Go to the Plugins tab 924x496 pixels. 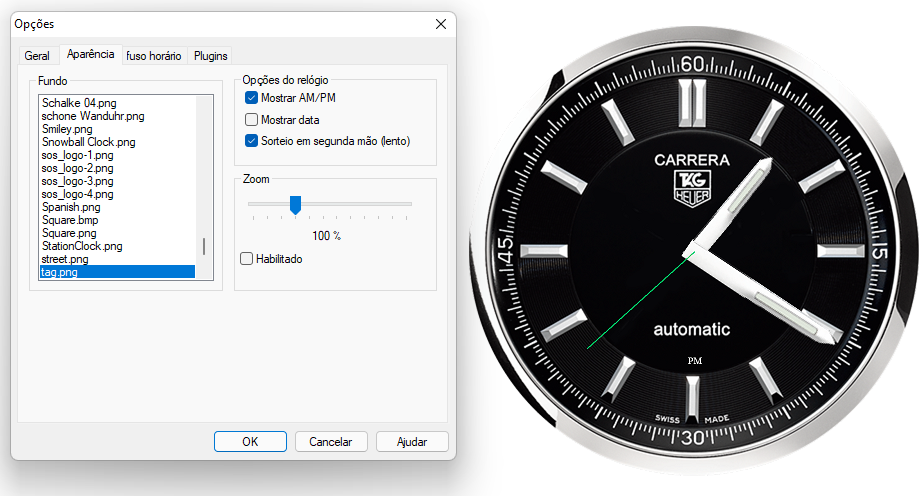tap(211, 56)
